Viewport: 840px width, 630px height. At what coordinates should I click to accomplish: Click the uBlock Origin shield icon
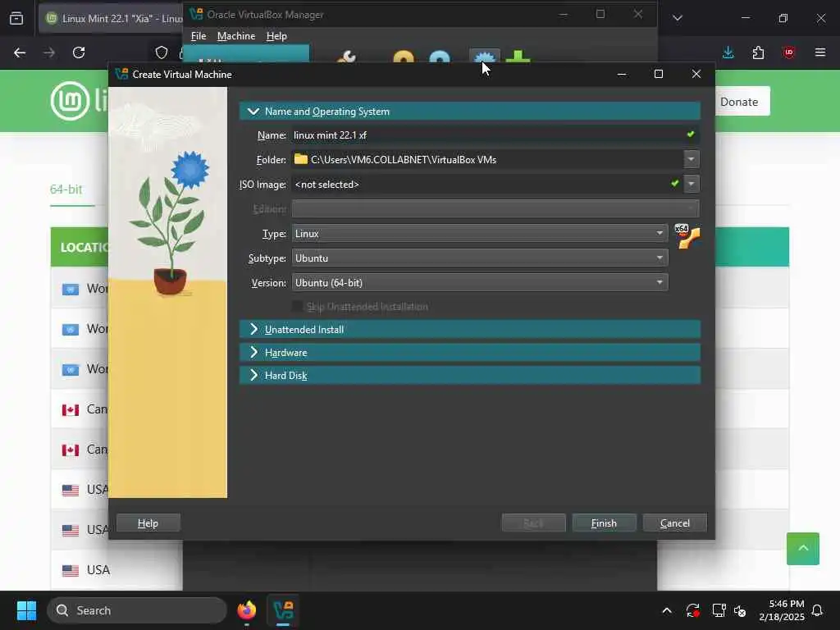coord(788,52)
